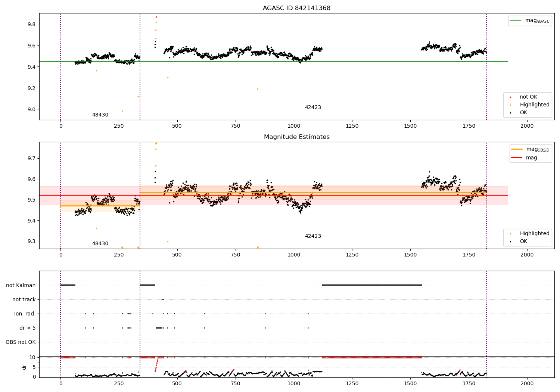
Task: Click the 'not track' short black marker cluster
Action: 163,299
